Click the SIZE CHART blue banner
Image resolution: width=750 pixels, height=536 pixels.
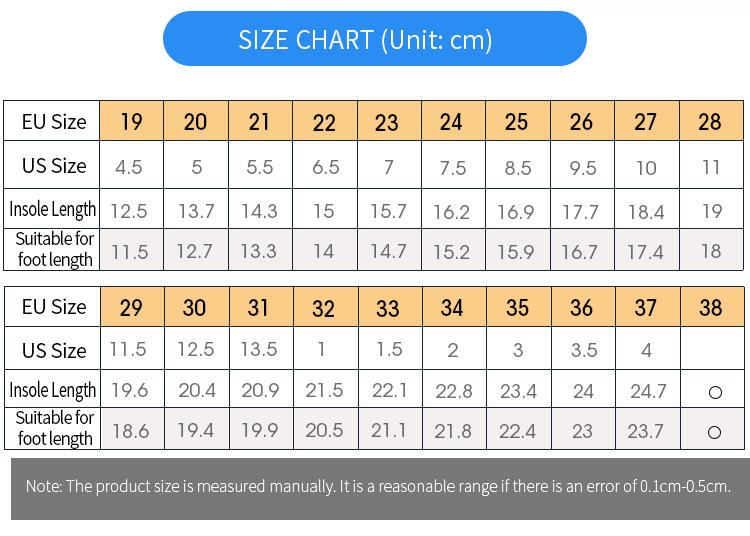tap(374, 39)
